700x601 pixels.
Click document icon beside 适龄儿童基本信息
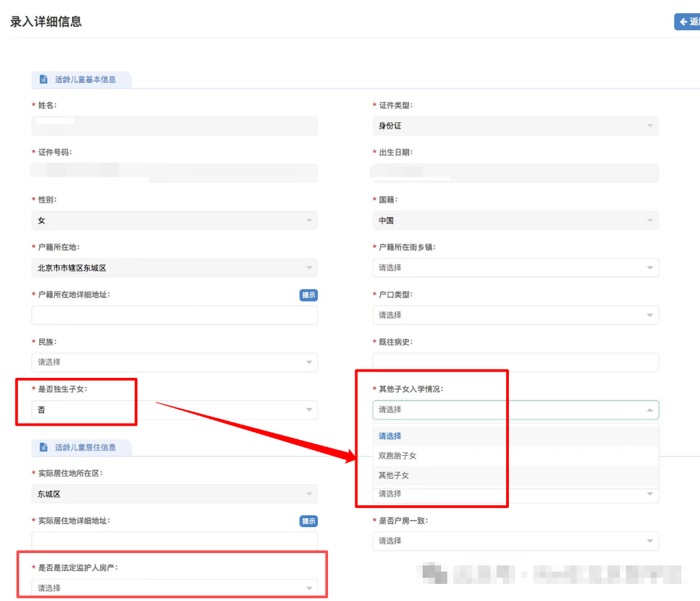44,79
